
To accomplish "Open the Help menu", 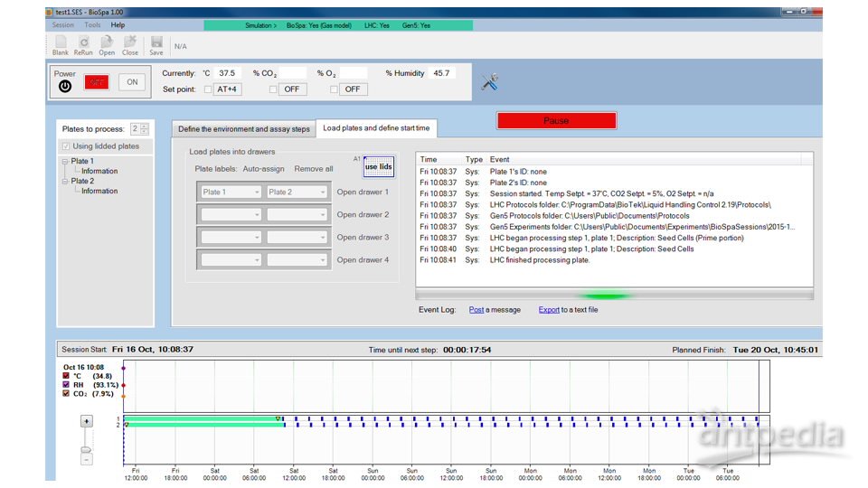I will 118,25.
